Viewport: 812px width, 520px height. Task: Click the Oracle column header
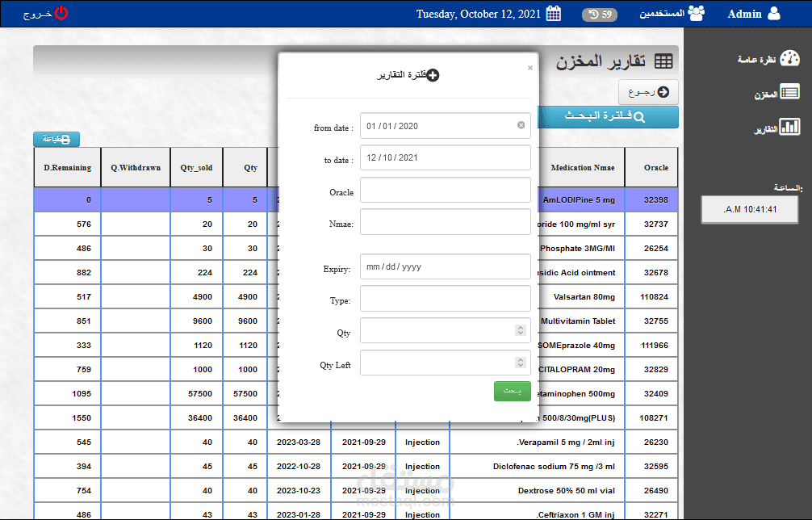[651, 167]
